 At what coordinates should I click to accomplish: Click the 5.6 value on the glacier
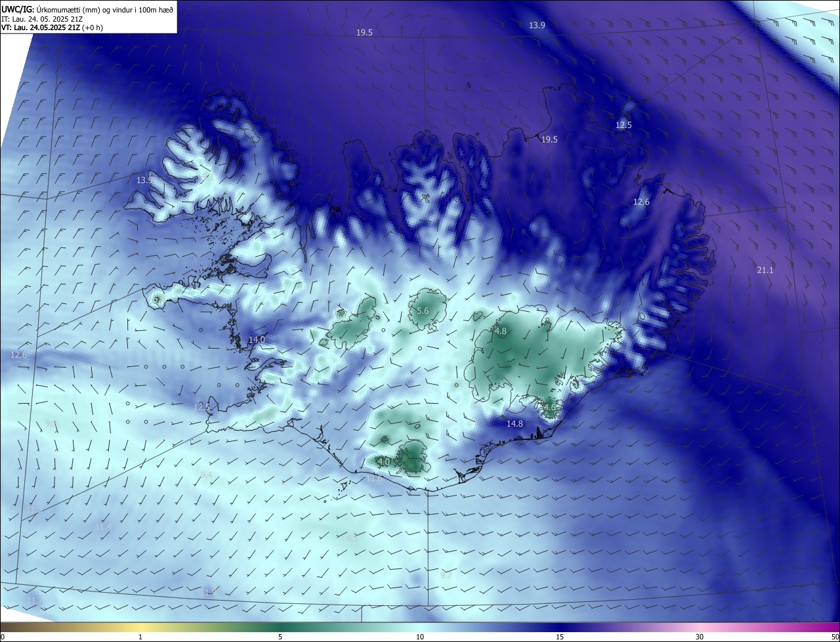(423, 310)
